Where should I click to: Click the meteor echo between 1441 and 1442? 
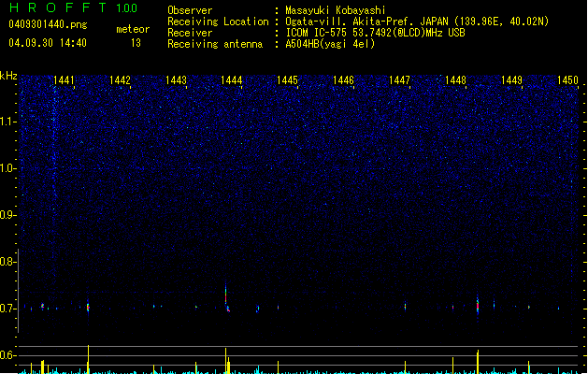88,307
